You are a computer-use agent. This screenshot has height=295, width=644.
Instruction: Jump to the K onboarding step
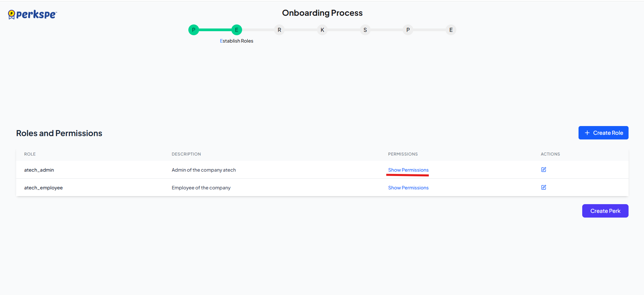(322, 30)
